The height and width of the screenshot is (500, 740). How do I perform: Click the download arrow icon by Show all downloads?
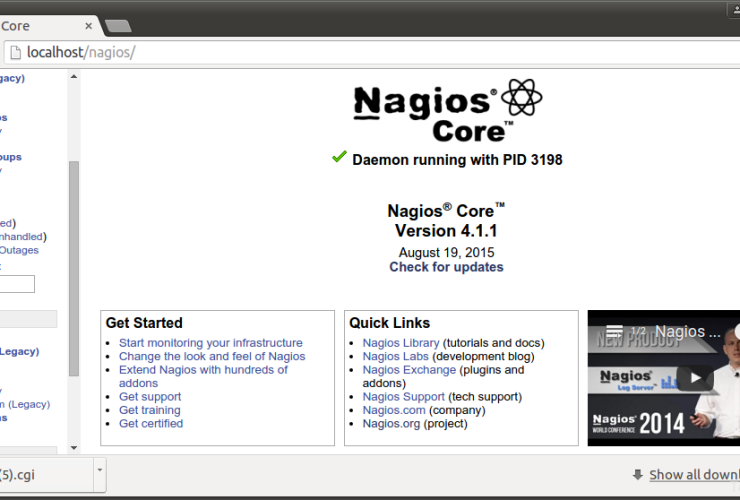(x=637, y=475)
